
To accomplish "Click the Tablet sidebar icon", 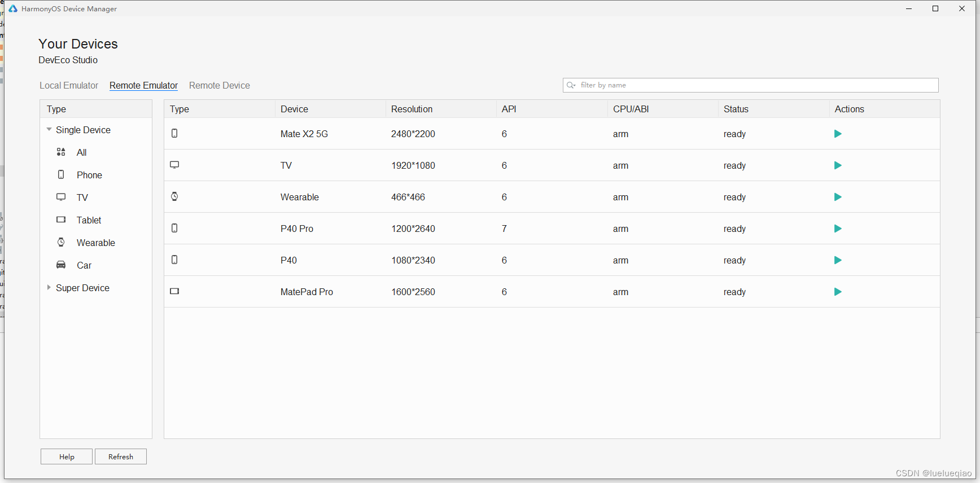I will click(61, 219).
